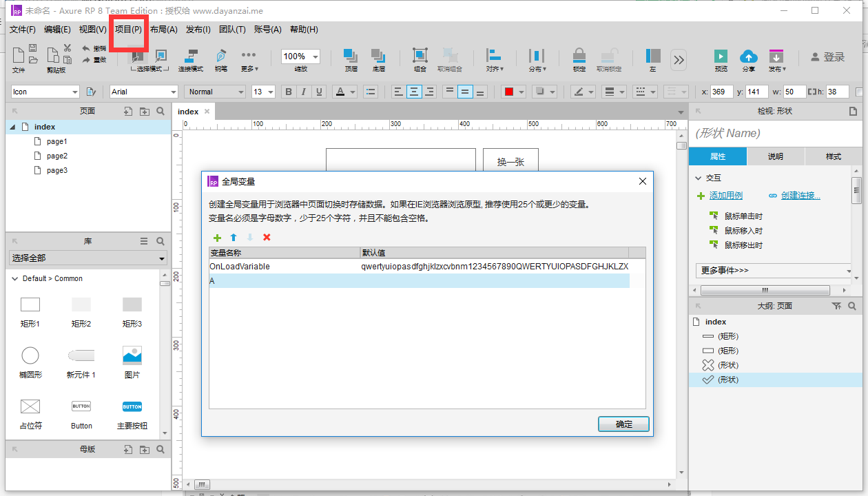Open the 视图(V) menu

(x=93, y=30)
